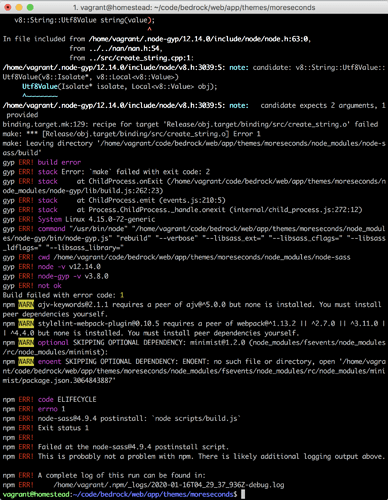The width and height of the screenshot is (388, 500).
Task: Click the green zoom window button
Action: (30, 7)
